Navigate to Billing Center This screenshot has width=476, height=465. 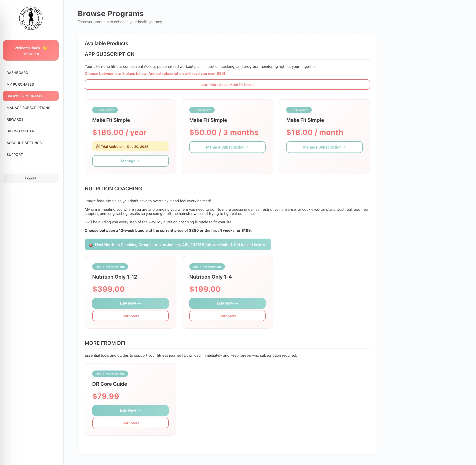click(x=20, y=131)
